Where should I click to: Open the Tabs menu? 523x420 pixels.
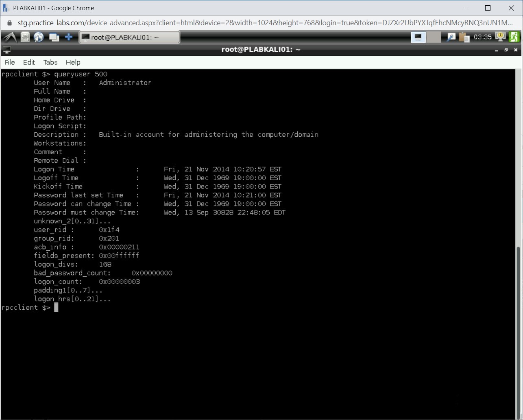point(50,62)
